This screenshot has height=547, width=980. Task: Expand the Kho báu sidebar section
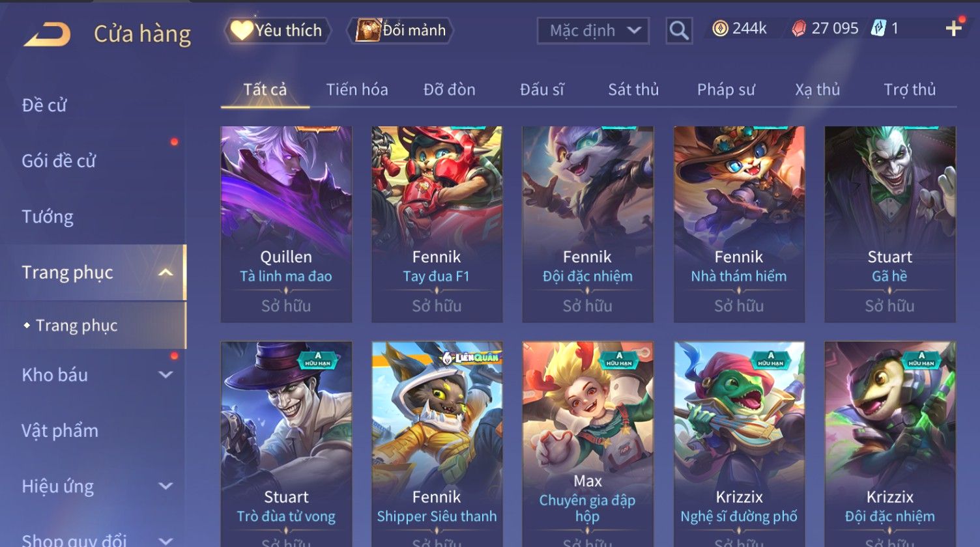point(166,375)
